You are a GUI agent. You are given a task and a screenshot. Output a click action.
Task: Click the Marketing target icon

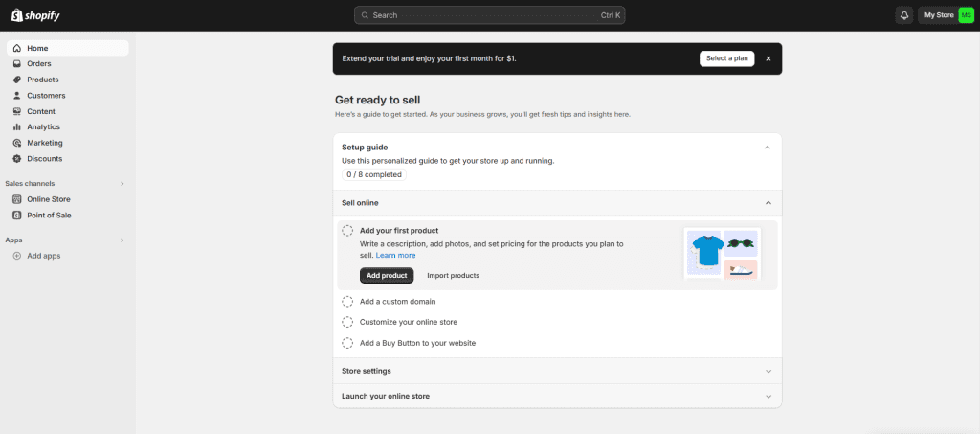tap(17, 143)
